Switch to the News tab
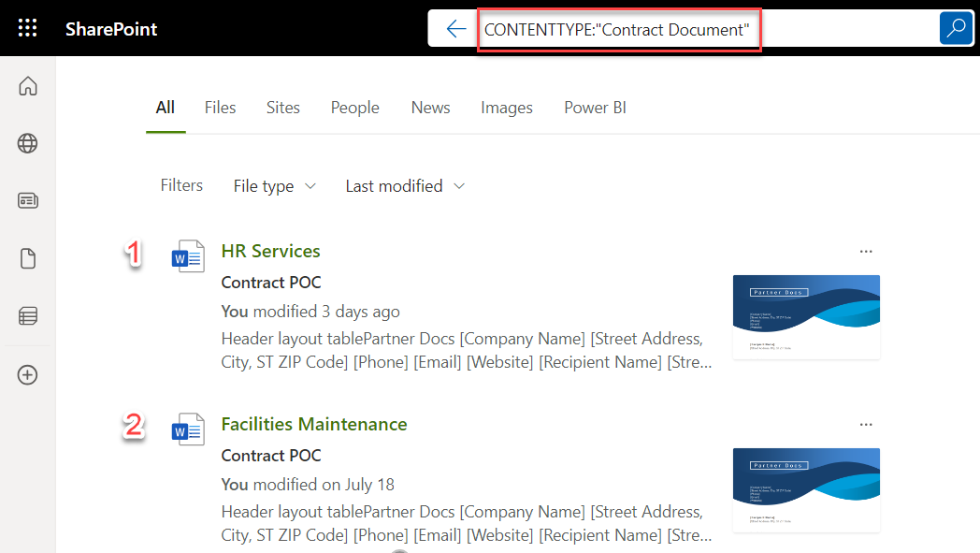 431,108
